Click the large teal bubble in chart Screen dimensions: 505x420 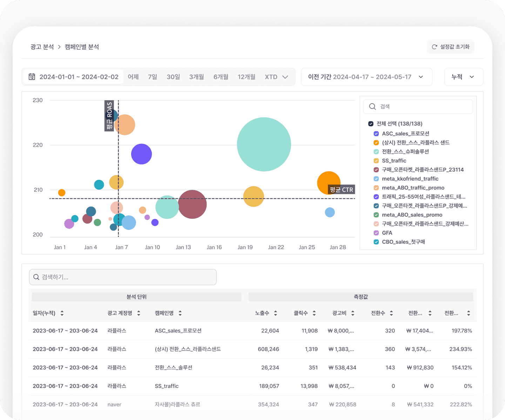coord(264,144)
